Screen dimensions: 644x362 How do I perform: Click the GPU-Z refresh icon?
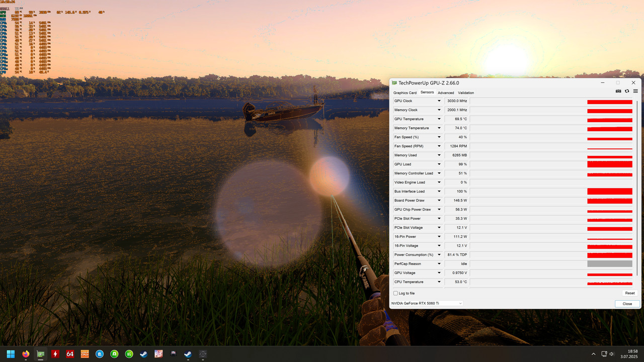(627, 91)
